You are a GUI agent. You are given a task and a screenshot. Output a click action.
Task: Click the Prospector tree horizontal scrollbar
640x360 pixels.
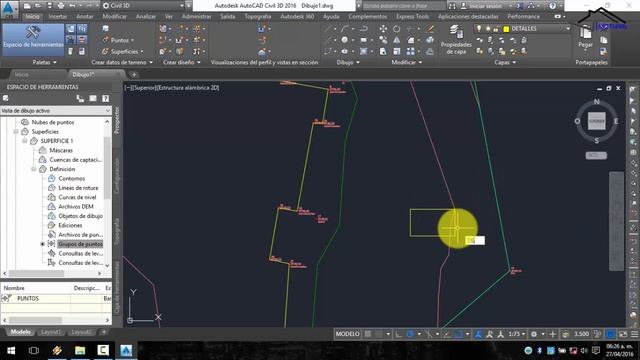coord(52,274)
